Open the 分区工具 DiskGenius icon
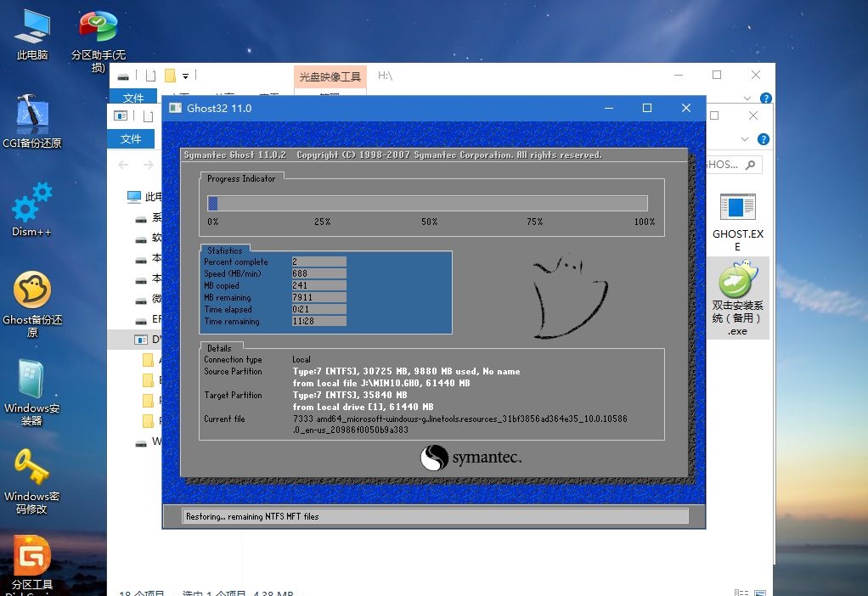Screen dimensions: 868x596 32,565
